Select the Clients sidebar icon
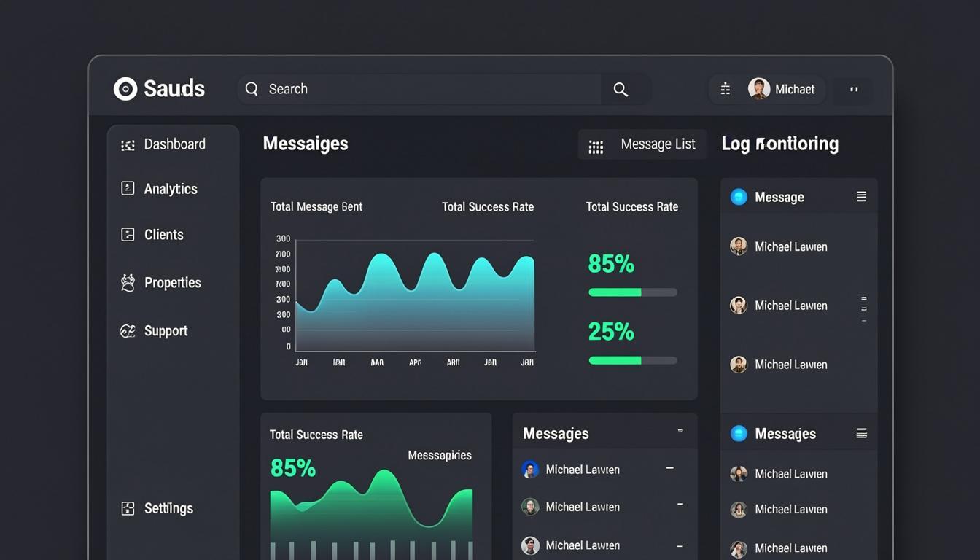 coord(128,234)
